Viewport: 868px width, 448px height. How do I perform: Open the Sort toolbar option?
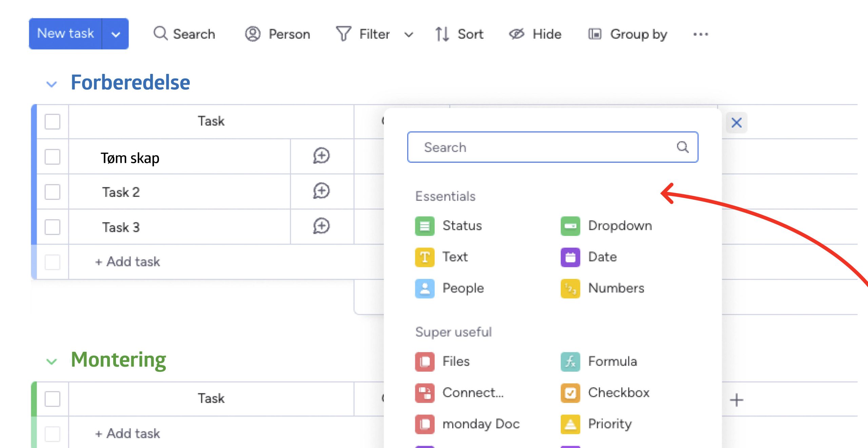pos(460,34)
